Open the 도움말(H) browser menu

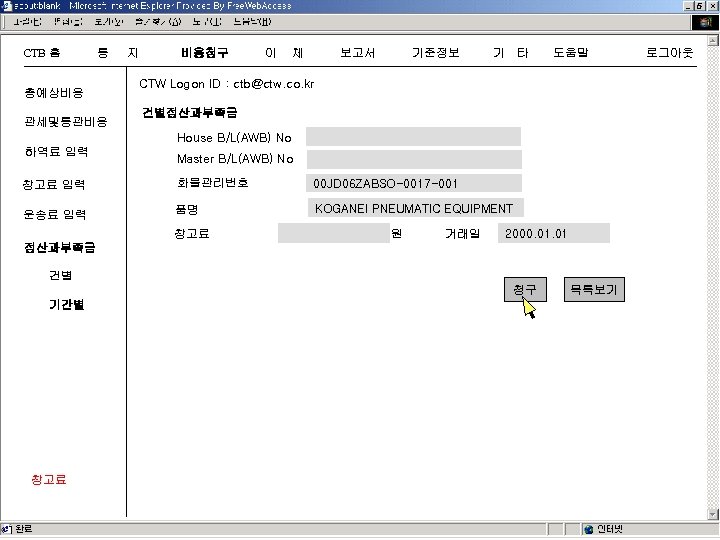252,22
